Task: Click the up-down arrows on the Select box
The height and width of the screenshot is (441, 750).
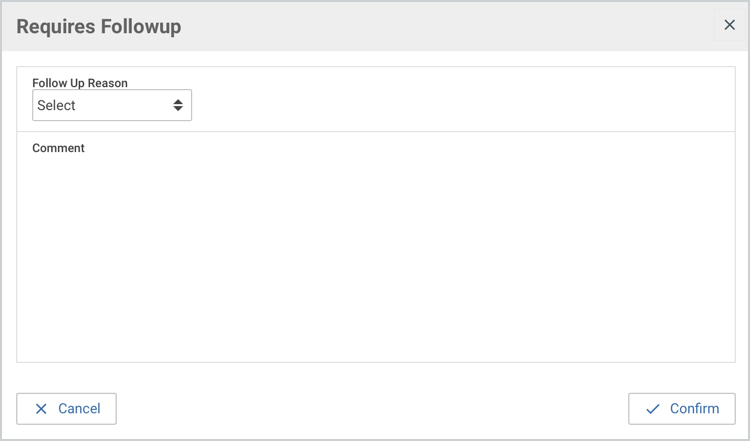Action: coord(178,105)
